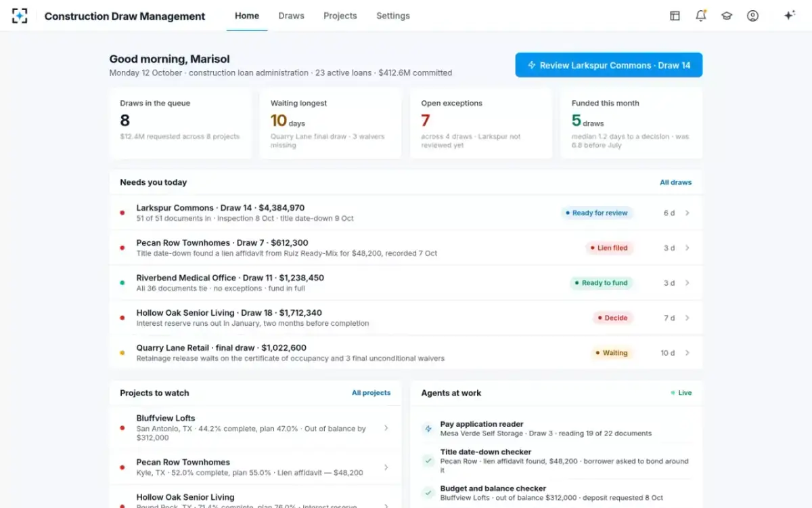Open the user account icon

[752, 16]
